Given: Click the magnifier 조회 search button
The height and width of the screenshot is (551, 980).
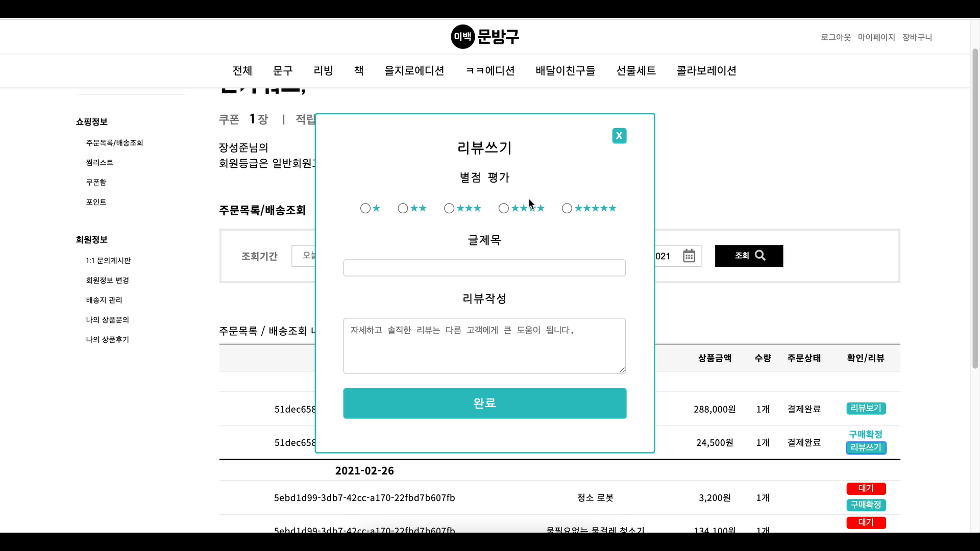Looking at the screenshot, I should [749, 256].
